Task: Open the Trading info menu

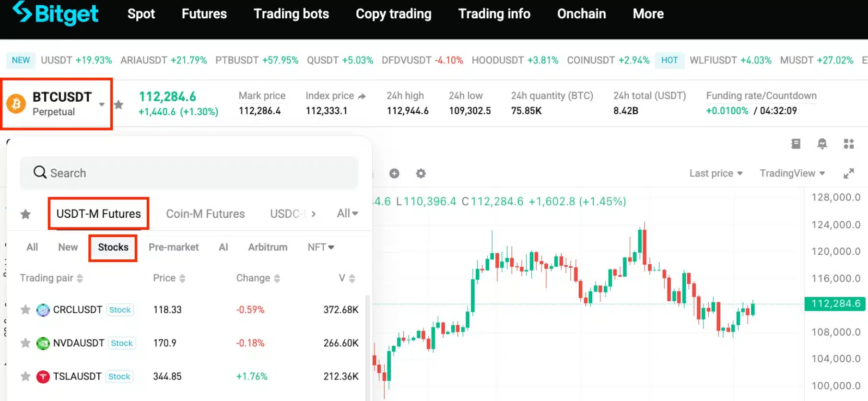Action: pyautogui.click(x=494, y=14)
